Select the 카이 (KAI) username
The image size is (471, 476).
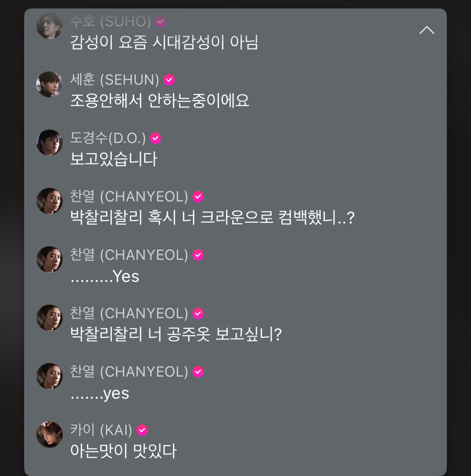(x=101, y=430)
